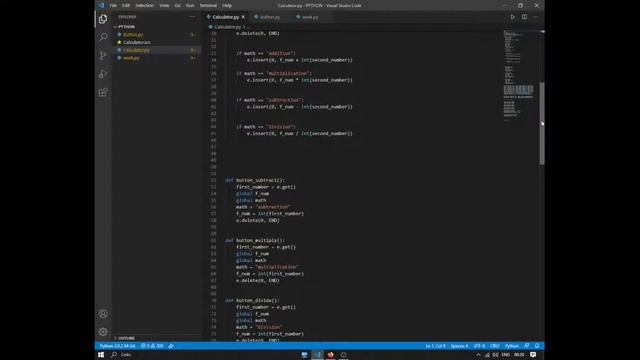This screenshot has width=640, height=360.
Task: Click Ln, Col cursor position indicator
Action: coord(436,346)
